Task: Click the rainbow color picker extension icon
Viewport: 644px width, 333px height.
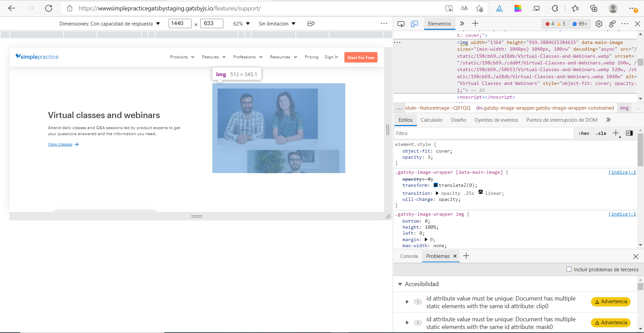Action: point(518,8)
